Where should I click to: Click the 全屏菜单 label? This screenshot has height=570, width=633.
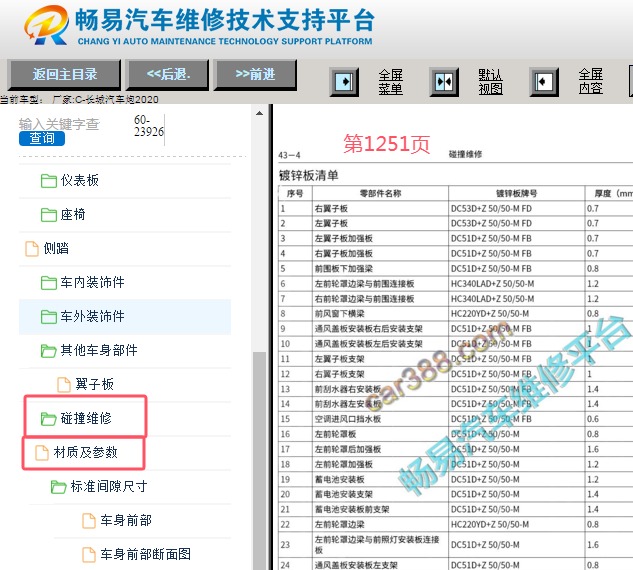point(390,82)
